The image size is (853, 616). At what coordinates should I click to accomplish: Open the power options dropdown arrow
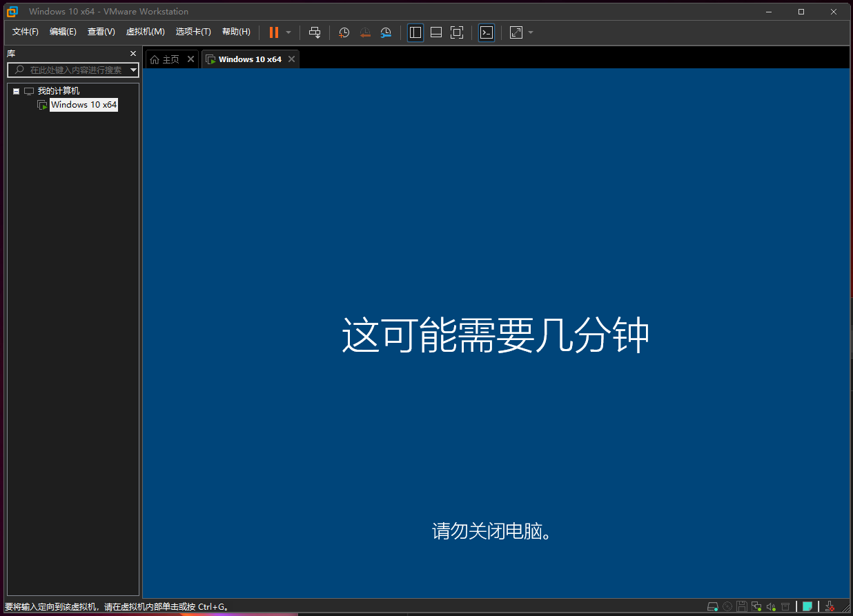(x=288, y=32)
